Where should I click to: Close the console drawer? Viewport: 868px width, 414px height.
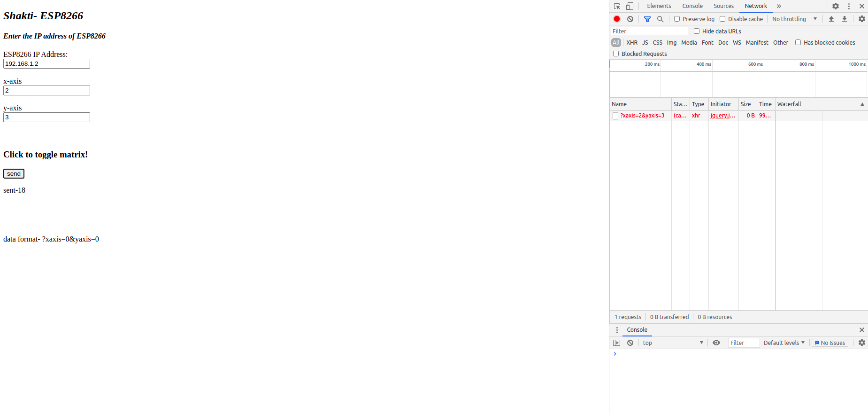(862, 330)
